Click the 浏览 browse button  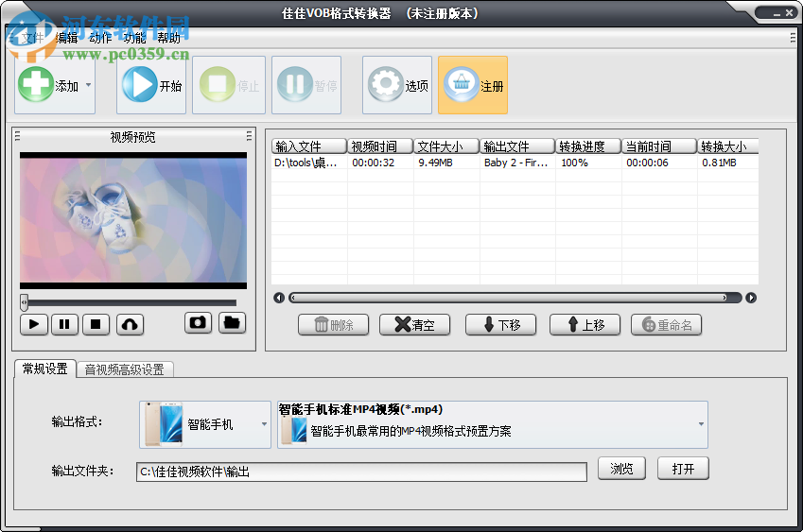621,469
